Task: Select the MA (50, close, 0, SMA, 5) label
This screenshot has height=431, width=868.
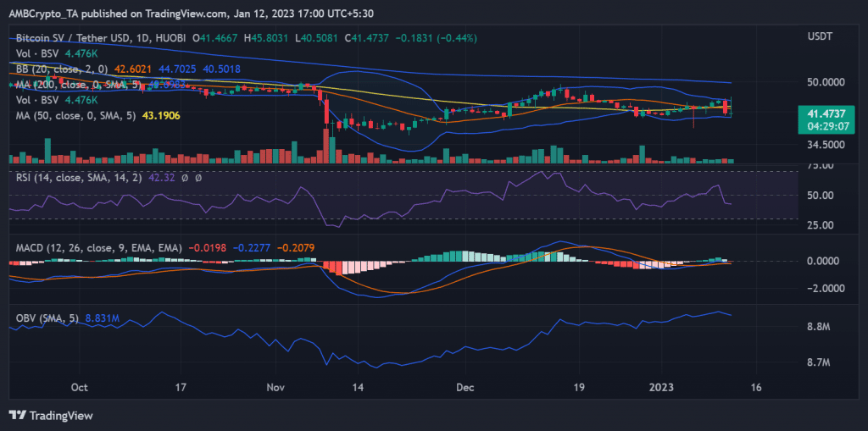Action: [75, 116]
